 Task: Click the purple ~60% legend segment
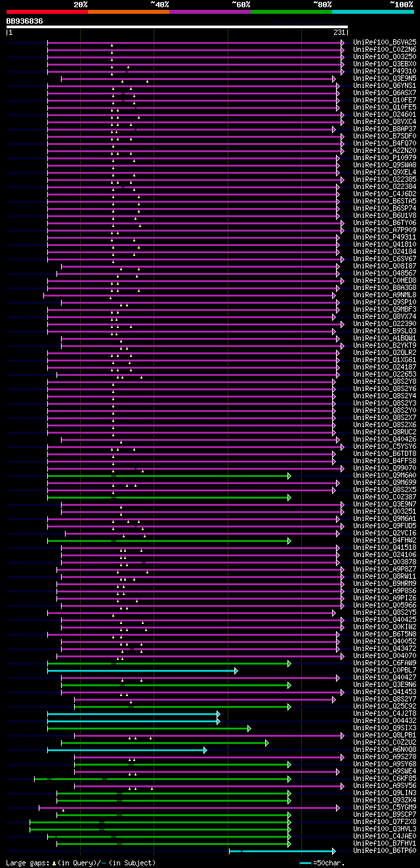[x=210, y=12]
